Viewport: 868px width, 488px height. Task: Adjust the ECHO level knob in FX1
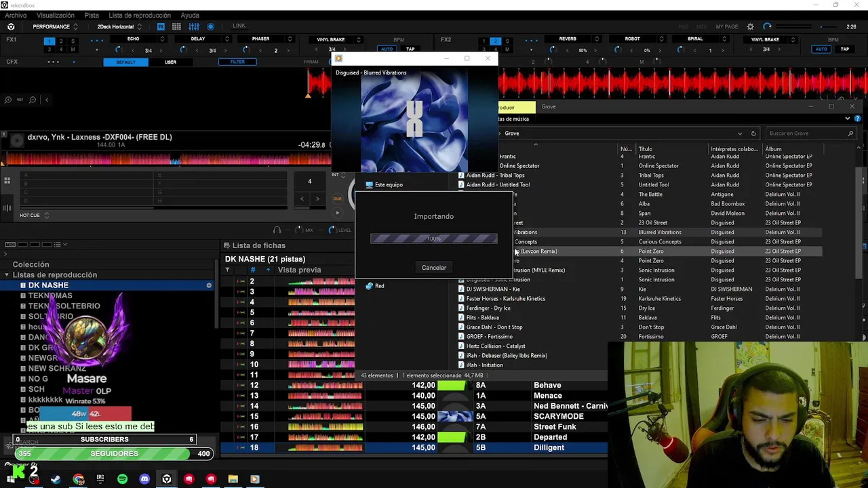(118, 49)
